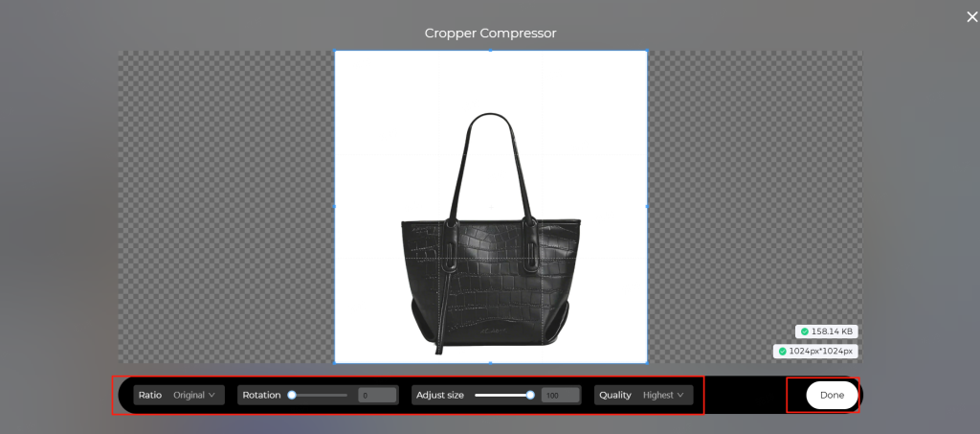
Task: Click the 158.14 KB file size badge
Action: 826,331
